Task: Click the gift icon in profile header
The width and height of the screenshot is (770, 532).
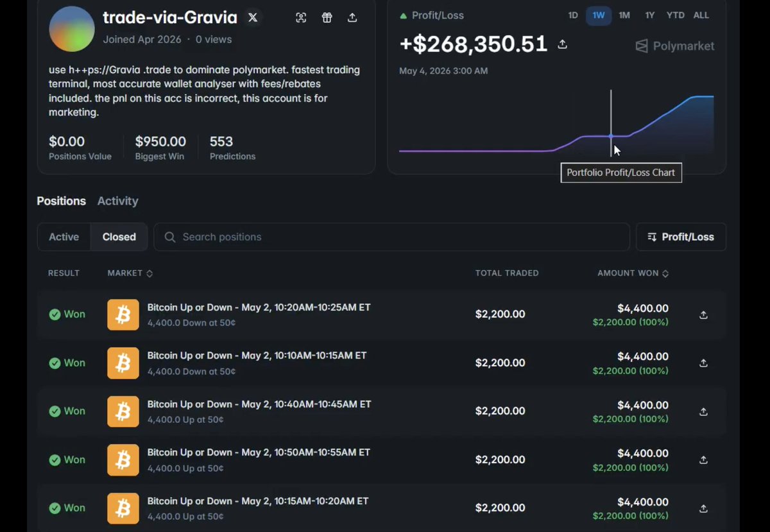Action: click(x=327, y=18)
